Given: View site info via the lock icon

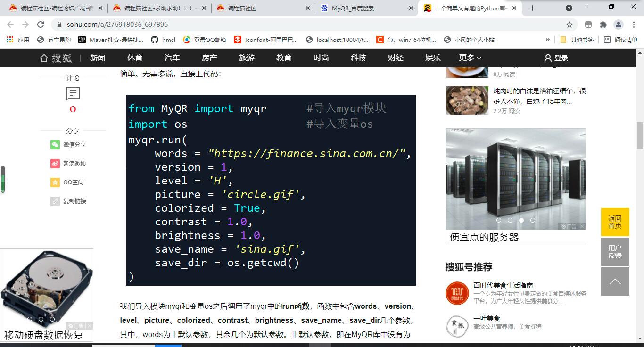Looking at the screenshot, I should [x=59, y=25].
